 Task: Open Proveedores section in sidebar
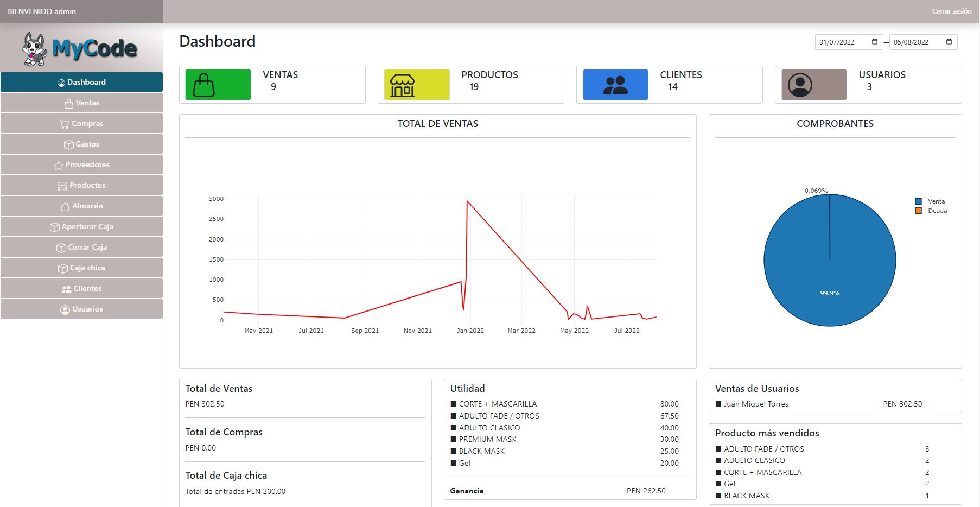81,164
